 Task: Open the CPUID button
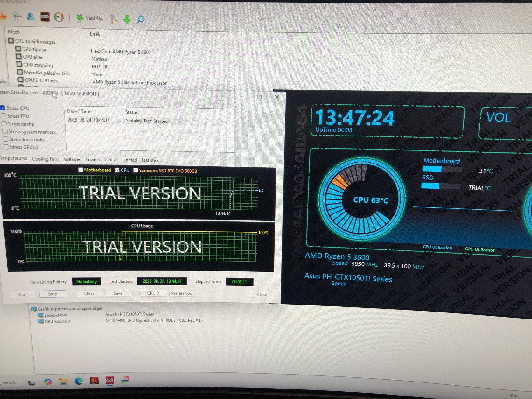pos(153,293)
